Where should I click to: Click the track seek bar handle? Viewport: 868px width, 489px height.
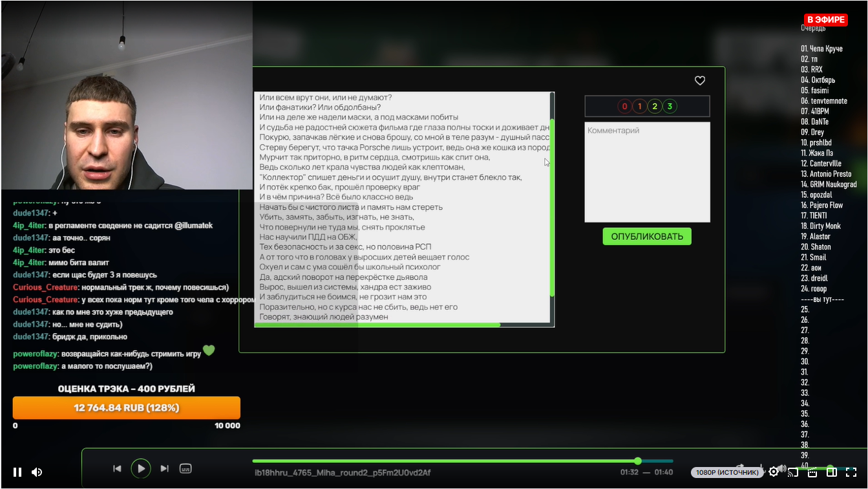point(638,461)
